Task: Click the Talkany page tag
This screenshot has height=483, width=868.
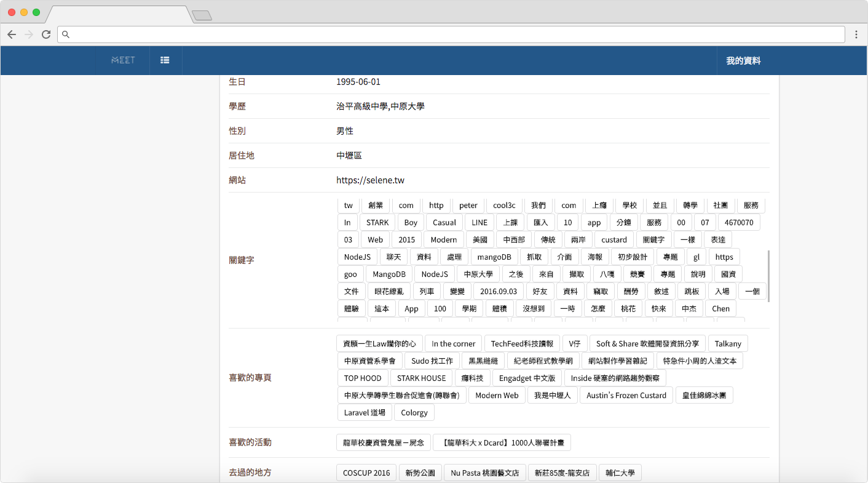Action: pos(728,344)
